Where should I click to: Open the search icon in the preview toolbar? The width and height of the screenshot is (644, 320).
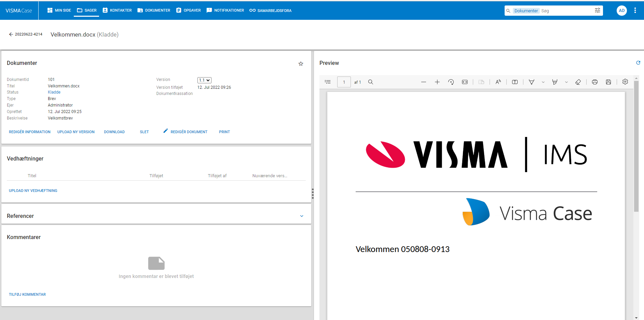pyautogui.click(x=371, y=82)
